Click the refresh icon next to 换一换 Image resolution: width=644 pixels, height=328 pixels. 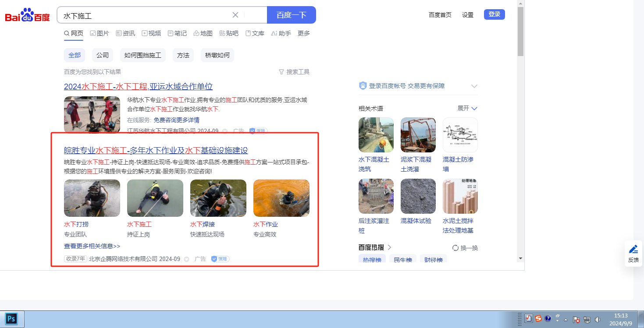(455, 248)
